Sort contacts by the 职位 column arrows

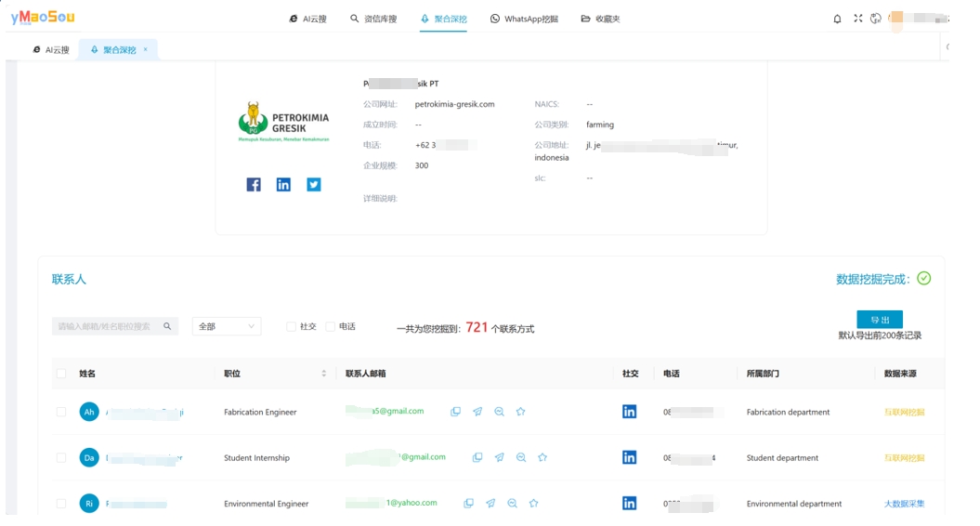(x=324, y=374)
